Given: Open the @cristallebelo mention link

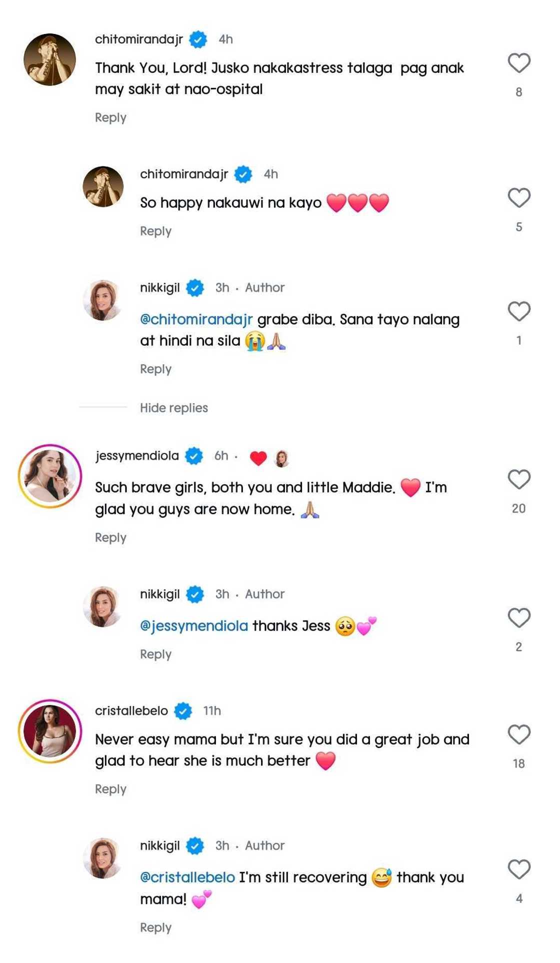Looking at the screenshot, I should pyautogui.click(x=187, y=877).
